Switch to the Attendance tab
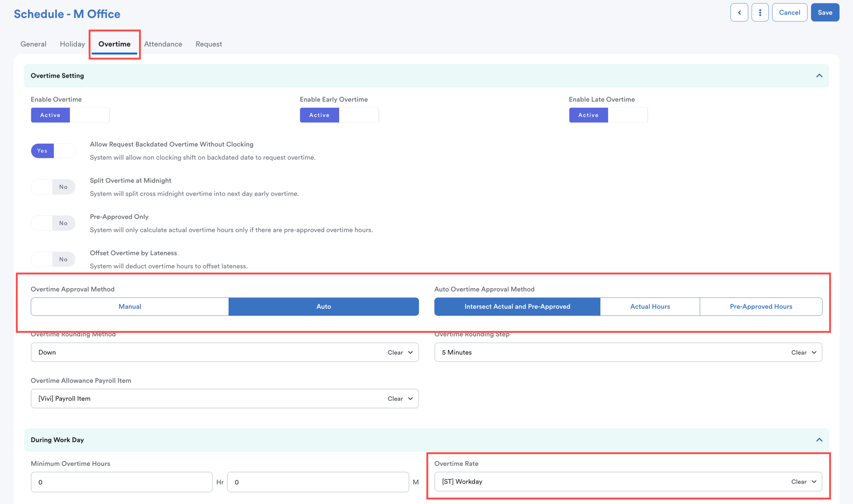Viewport: 853px width, 504px height. [x=163, y=44]
